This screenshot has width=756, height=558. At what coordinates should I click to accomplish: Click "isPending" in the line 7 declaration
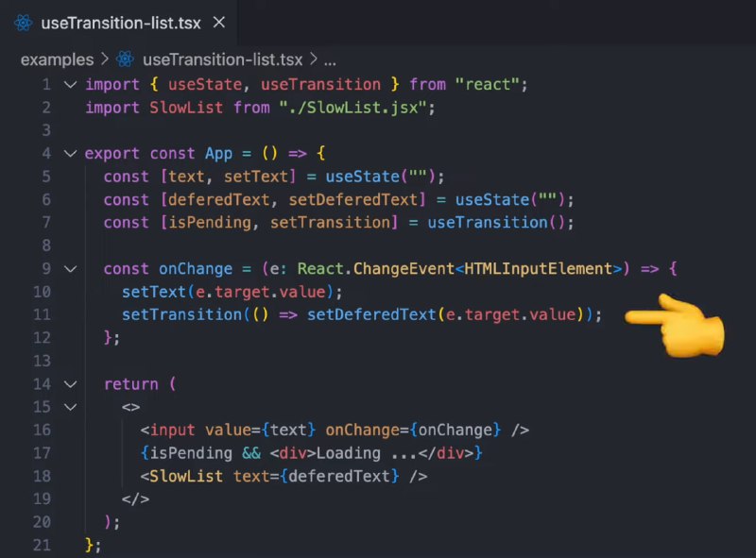[210, 223]
